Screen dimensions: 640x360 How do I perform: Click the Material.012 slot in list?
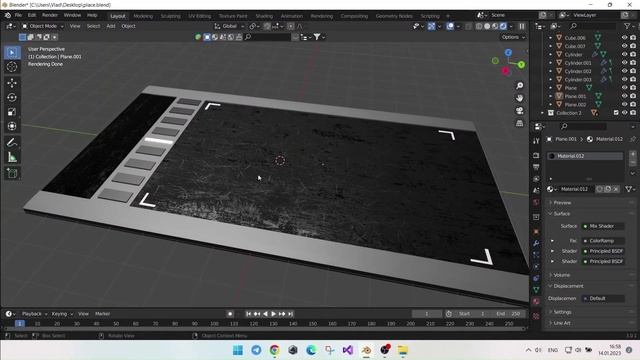click(585, 156)
